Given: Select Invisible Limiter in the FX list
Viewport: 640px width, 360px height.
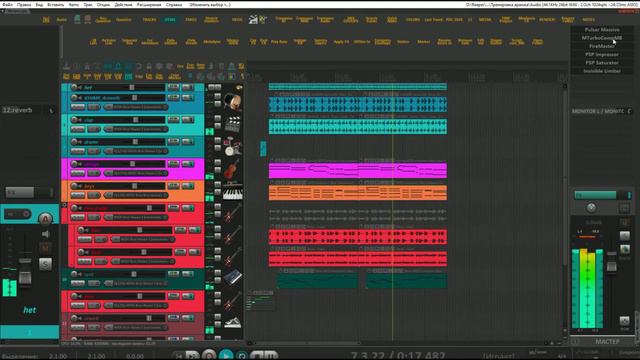Looking at the screenshot, I should (x=602, y=71).
